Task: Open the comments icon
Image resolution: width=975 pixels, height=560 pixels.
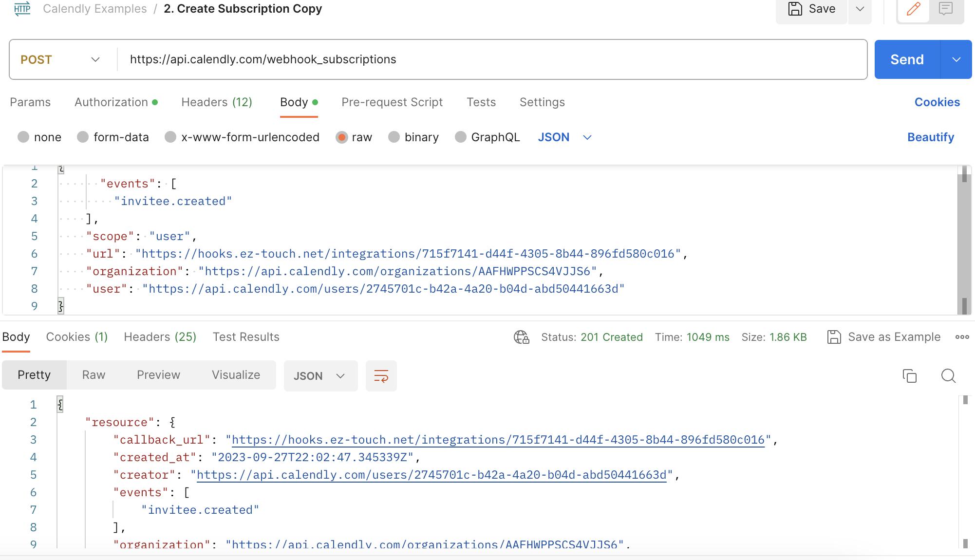Action: (945, 9)
